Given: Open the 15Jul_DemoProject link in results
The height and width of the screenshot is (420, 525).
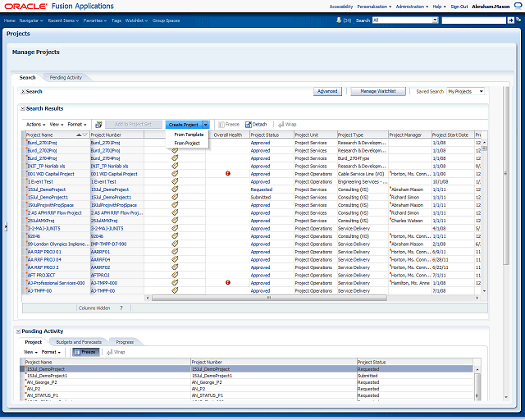Looking at the screenshot, I should coord(45,189).
